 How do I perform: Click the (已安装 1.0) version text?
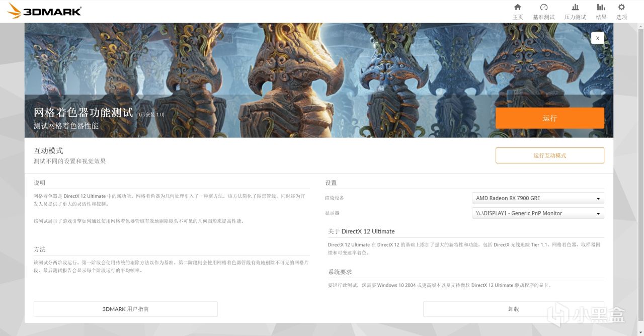(x=151, y=115)
